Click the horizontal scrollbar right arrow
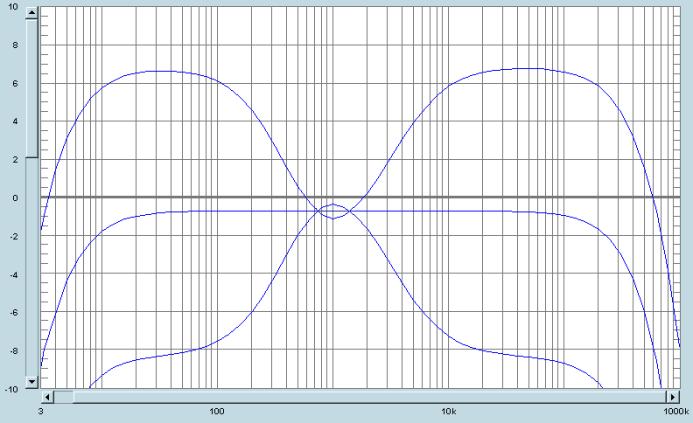This screenshot has height=423, width=693. pos(672,397)
